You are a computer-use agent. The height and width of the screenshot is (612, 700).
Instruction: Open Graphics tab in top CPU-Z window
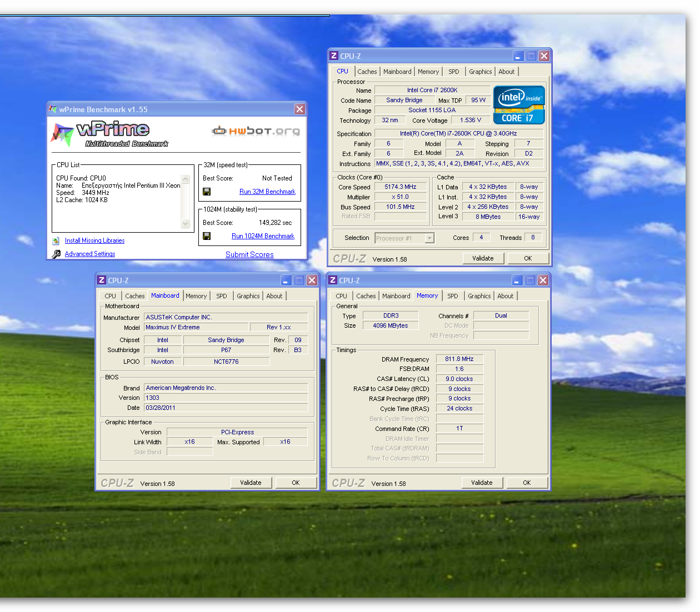pyautogui.click(x=481, y=72)
